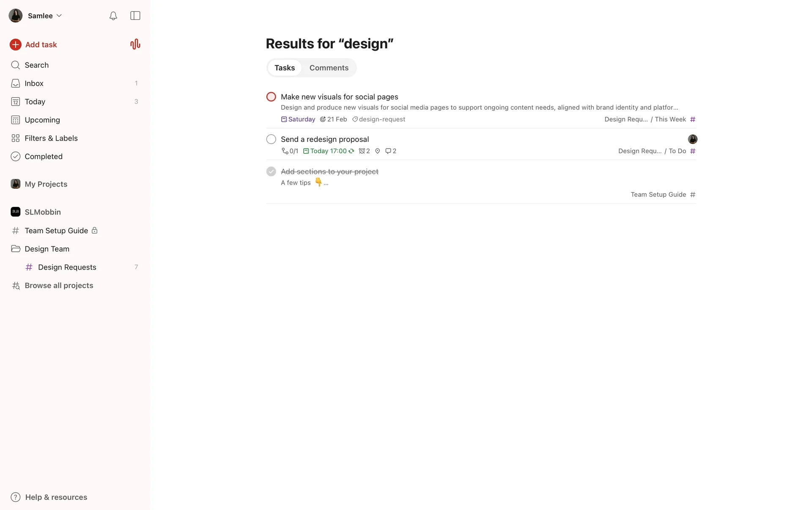
Task: Click the Inbox tray icon
Action: click(16, 83)
